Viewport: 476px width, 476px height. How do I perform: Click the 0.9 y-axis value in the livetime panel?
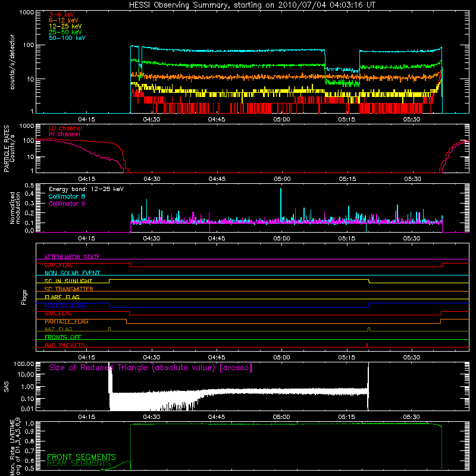pyautogui.click(x=29, y=431)
